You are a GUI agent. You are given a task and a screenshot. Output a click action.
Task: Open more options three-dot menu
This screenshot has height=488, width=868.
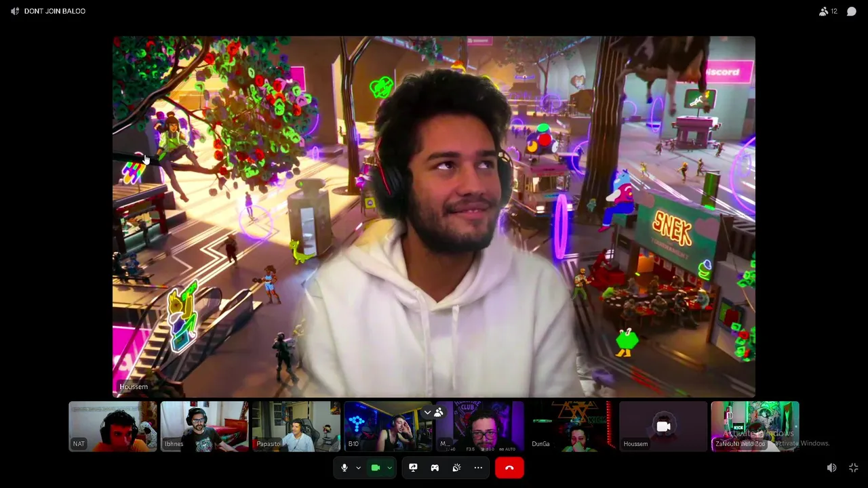pos(478,468)
